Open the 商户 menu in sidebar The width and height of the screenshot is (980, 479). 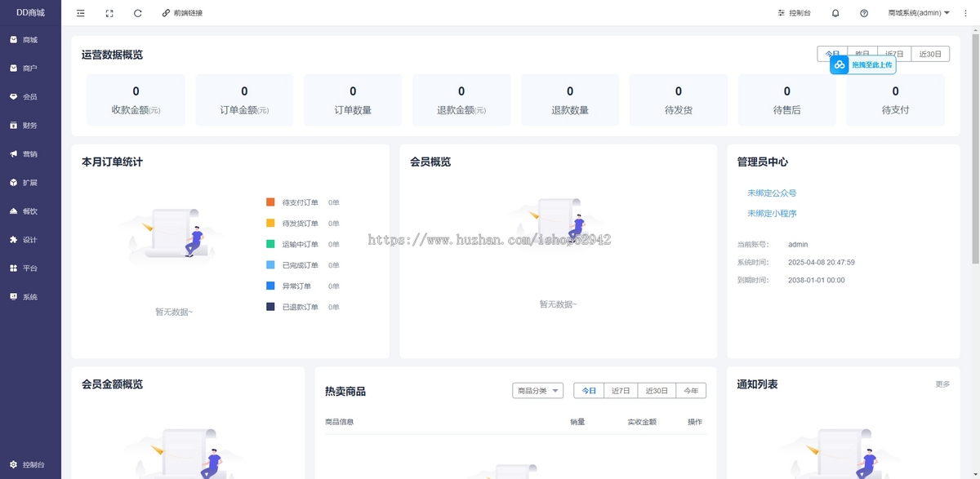(x=30, y=69)
